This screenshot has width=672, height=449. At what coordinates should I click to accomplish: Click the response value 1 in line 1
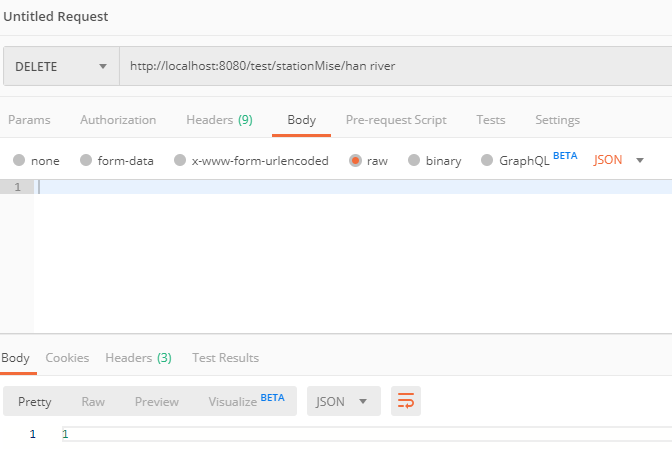tap(65, 434)
